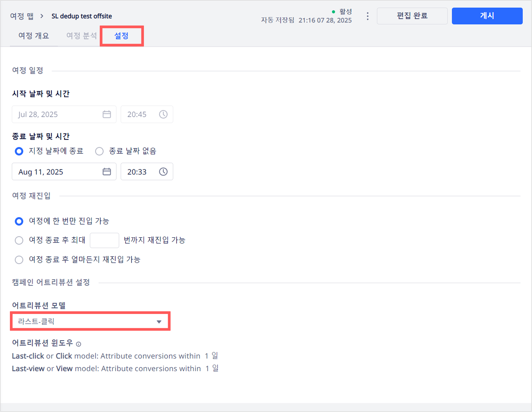The height and width of the screenshot is (412, 532).
Task: Click the 편집 완료 button
Action: 412,16
